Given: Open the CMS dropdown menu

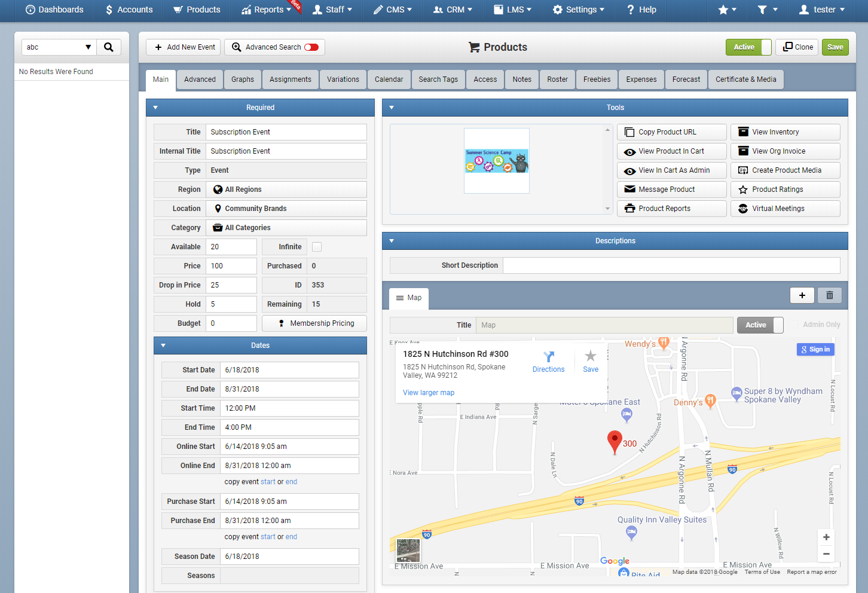Looking at the screenshot, I should click(x=393, y=10).
